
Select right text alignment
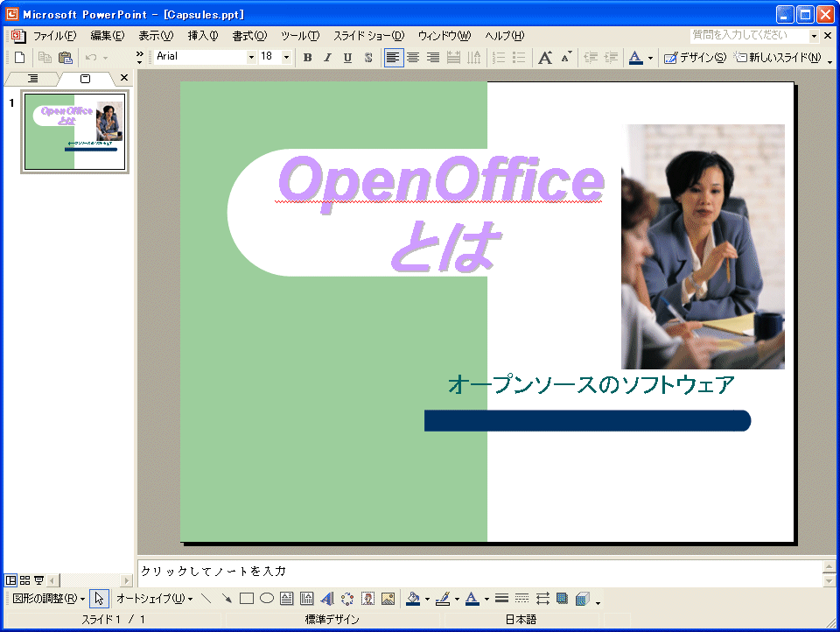[x=433, y=58]
